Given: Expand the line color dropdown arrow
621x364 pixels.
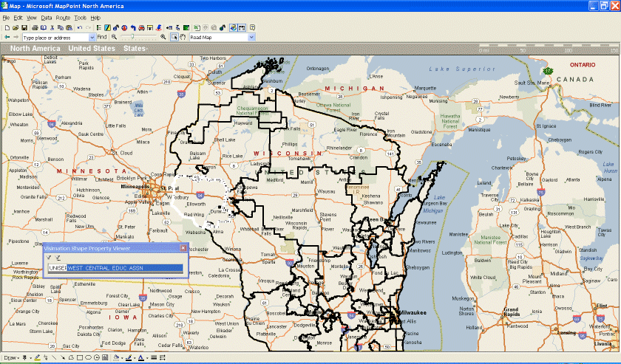Looking at the screenshot, I should (x=135, y=358).
